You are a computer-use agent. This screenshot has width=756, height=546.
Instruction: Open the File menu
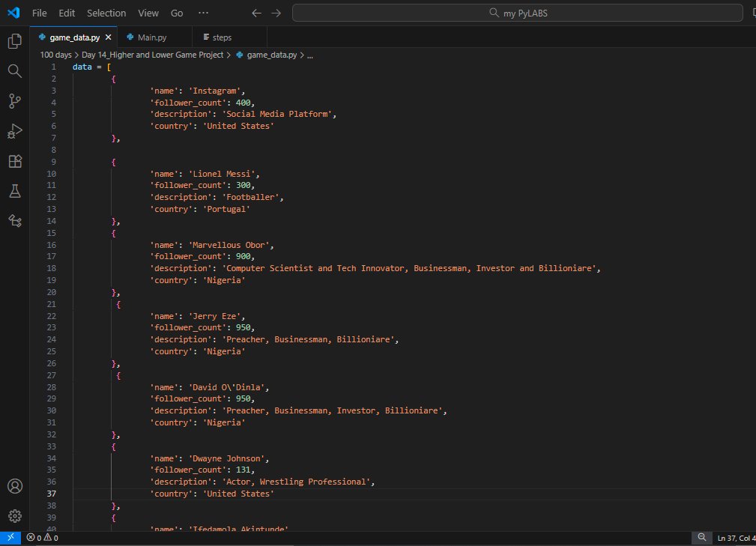40,13
